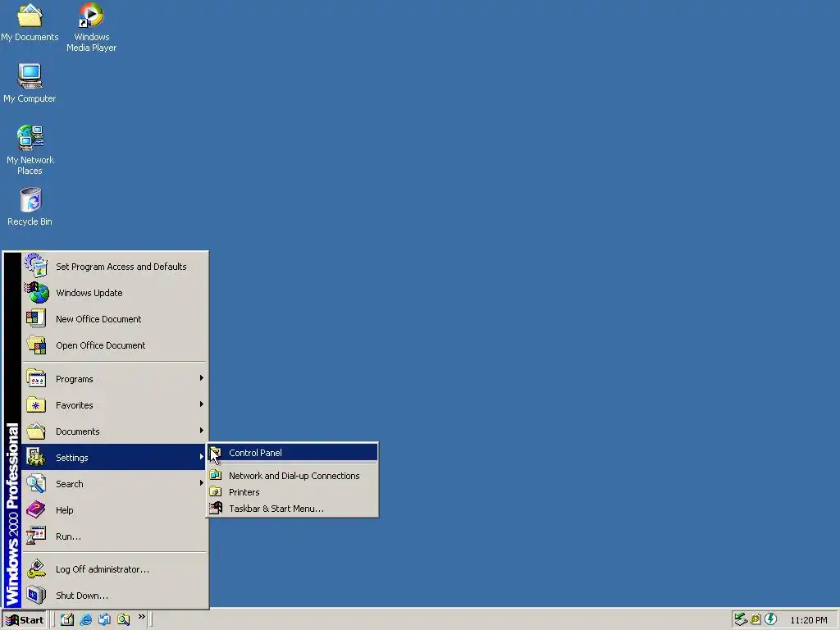The height and width of the screenshot is (630, 840).
Task: Select the My Computer desktop icon
Action: click(30, 84)
